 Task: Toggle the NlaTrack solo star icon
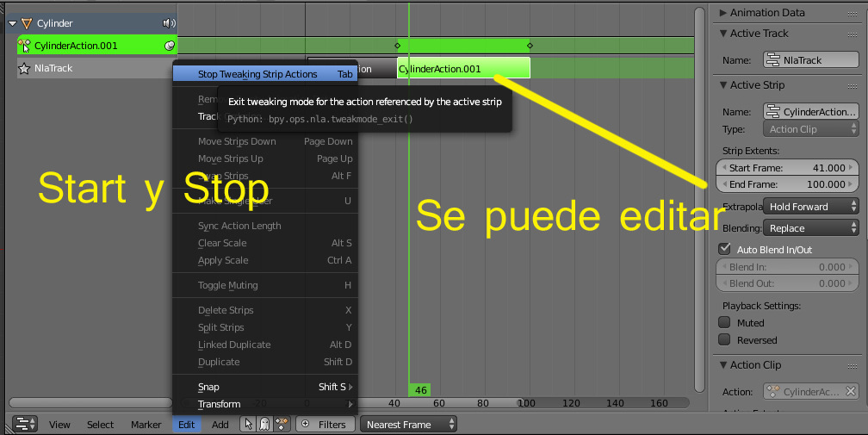click(x=24, y=69)
